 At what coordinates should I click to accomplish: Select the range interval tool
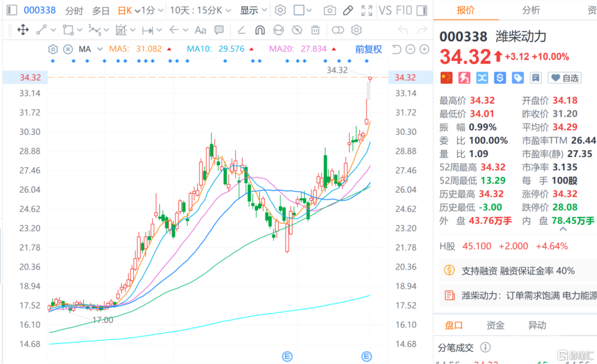[x=148, y=30]
